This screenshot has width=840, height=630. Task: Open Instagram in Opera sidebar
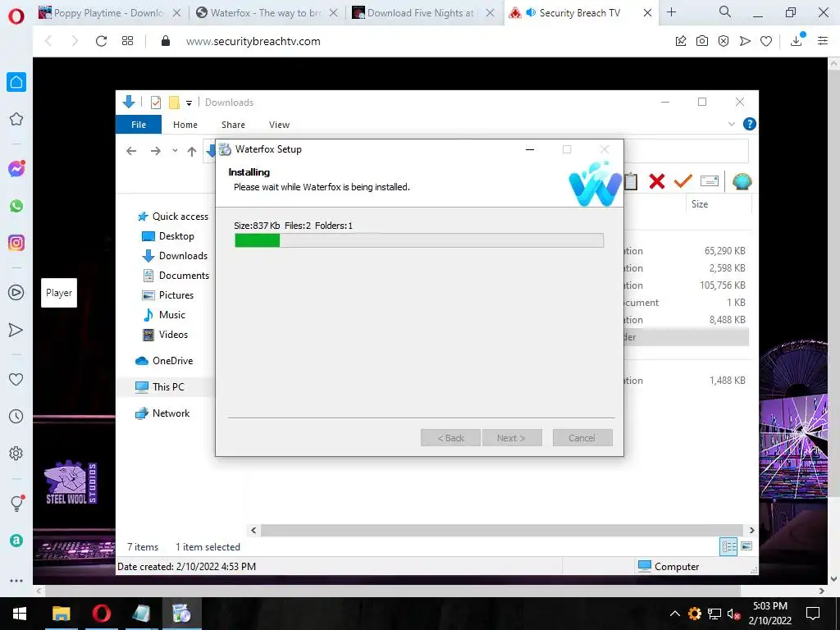pos(16,243)
